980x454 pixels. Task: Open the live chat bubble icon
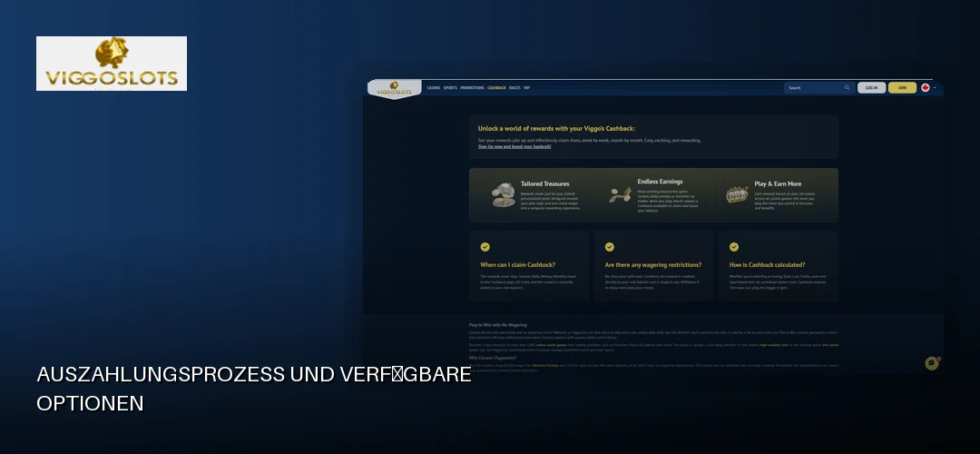931,362
